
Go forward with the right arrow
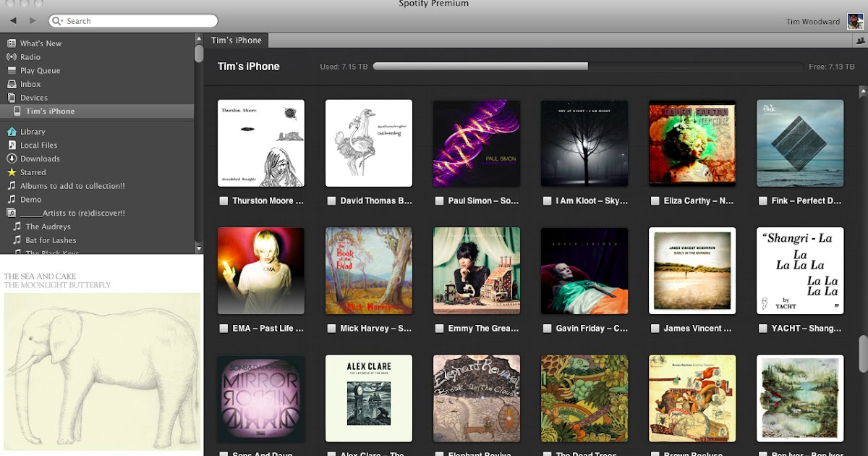point(33,20)
